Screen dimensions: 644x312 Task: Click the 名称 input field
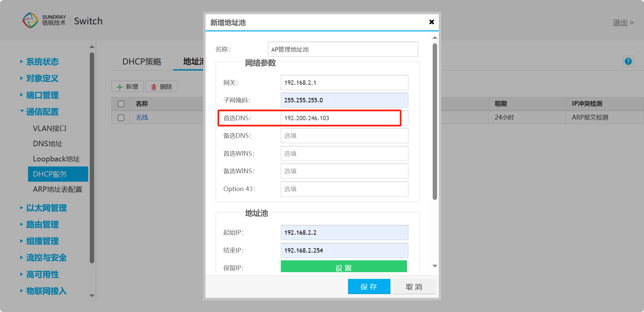pos(343,49)
